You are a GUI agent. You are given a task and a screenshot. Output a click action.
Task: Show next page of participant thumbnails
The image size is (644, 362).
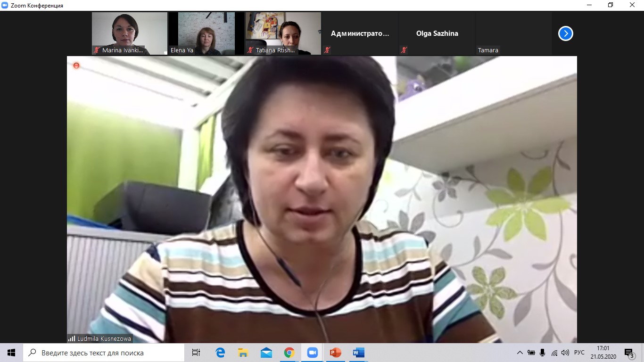pos(565,33)
